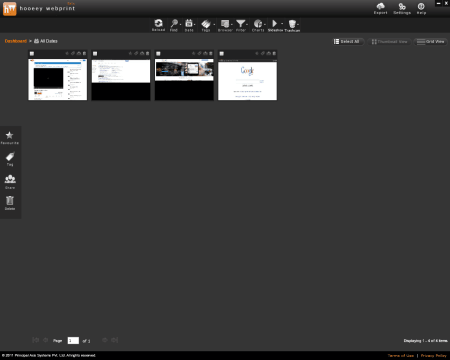Screen dimensions: 450x360
Task: Expand the Trashcan dropdown arrow
Action: (x=298, y=24)
